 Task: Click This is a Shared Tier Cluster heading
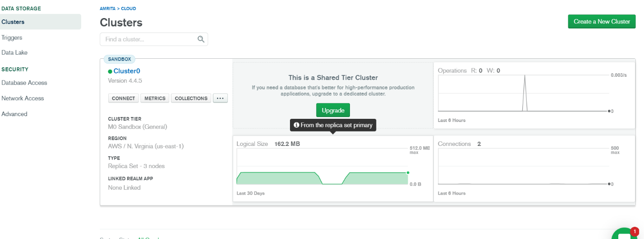(333, 78)
